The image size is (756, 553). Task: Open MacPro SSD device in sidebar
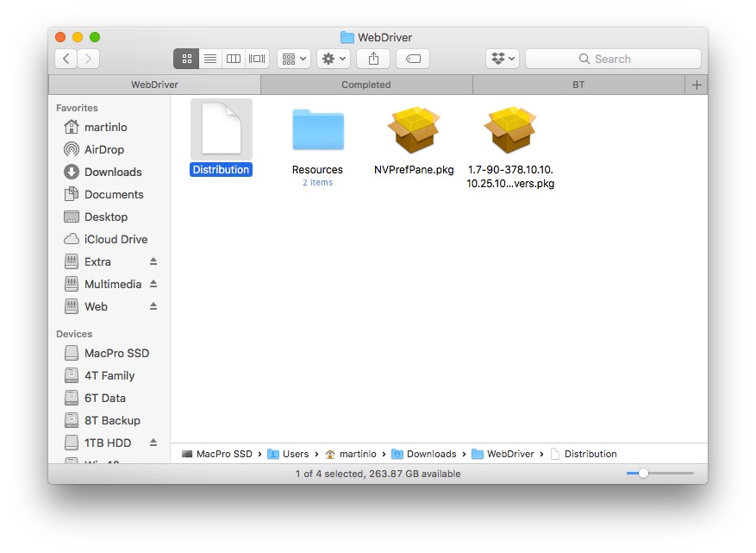pos(107,353)
